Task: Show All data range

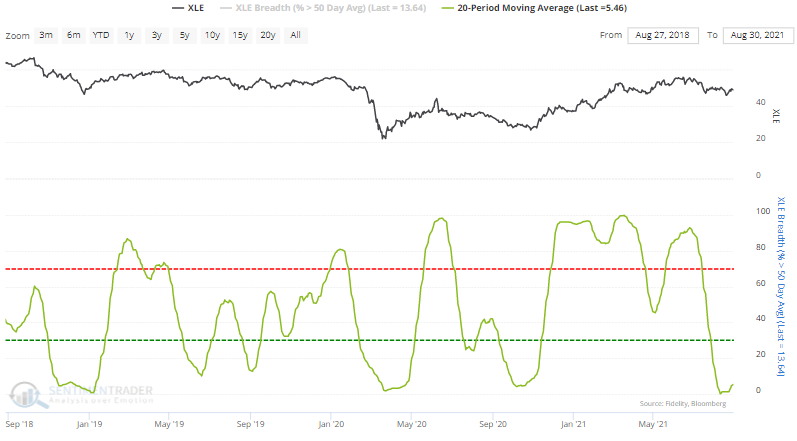Action: click(295, 35)
